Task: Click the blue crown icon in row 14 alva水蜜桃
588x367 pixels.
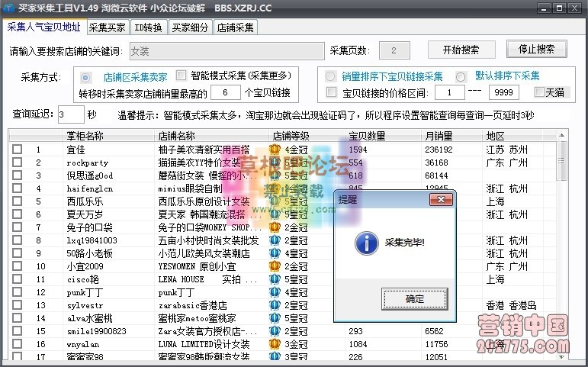Action: (275, 318)
